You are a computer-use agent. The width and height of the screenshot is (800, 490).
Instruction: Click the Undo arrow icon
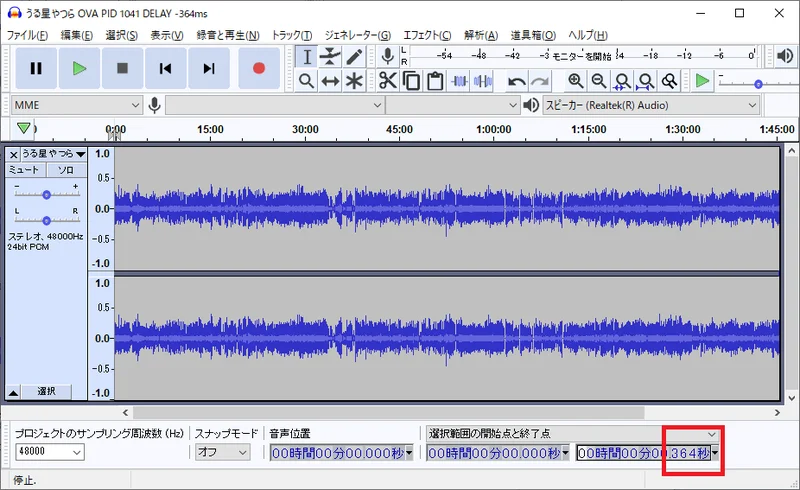tap(516, 81)
